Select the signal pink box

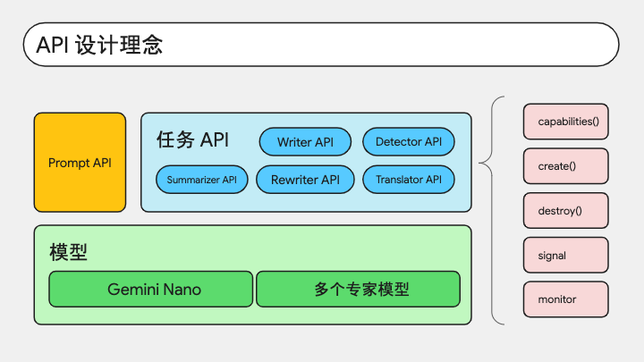[566, 255]
